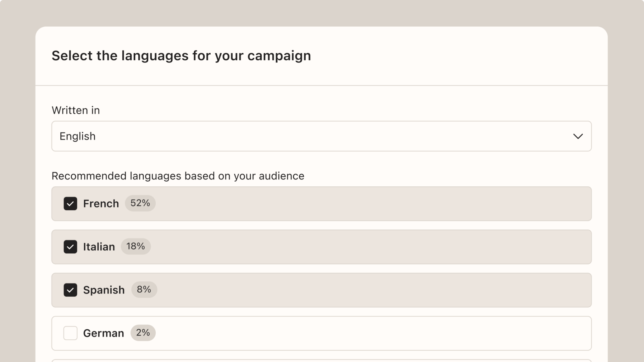Click empty area of the Italian option row
This screenshot has height=362, width=644.
[371, 247]
